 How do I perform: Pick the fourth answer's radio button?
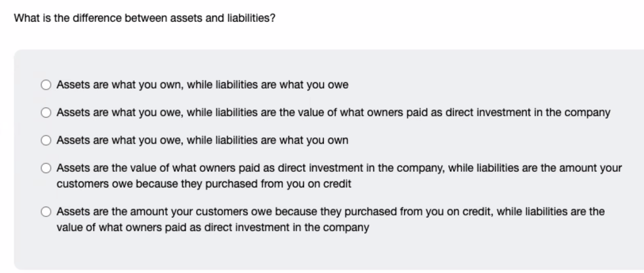[46, 168]
